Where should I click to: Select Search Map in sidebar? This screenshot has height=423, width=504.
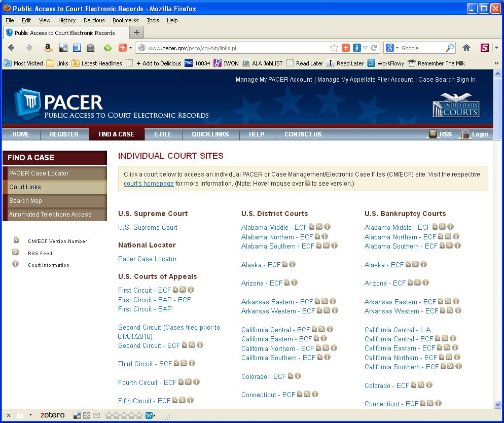[55, 200]
